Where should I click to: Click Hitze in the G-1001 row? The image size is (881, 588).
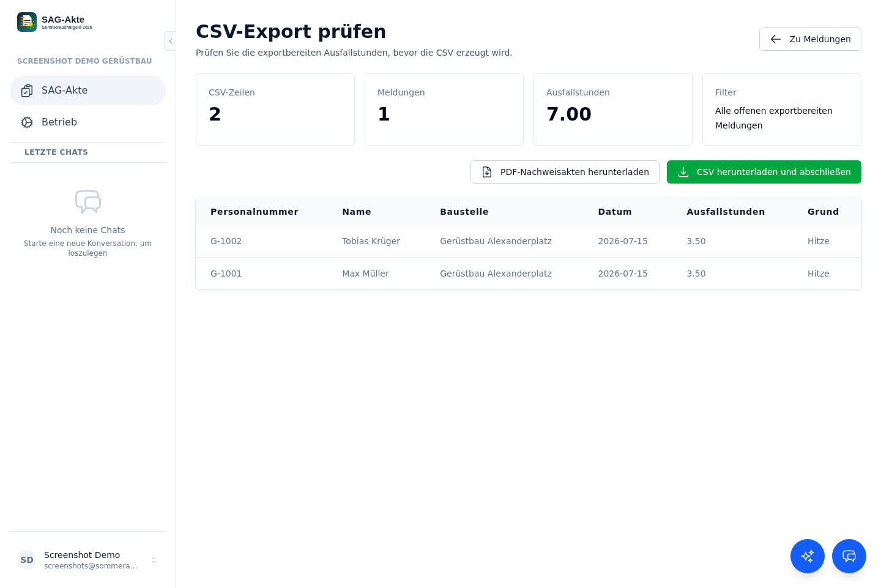pyautogui.click(x=819, y=274)
